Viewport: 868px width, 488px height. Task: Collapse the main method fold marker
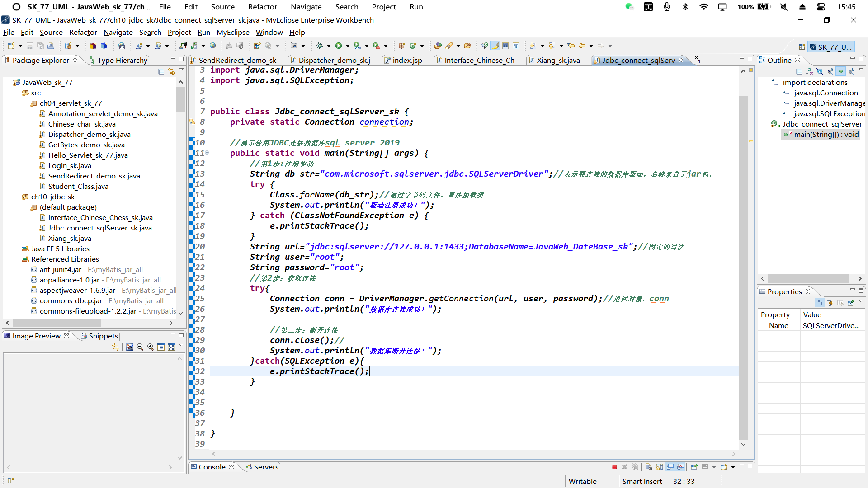coord(207,153)
